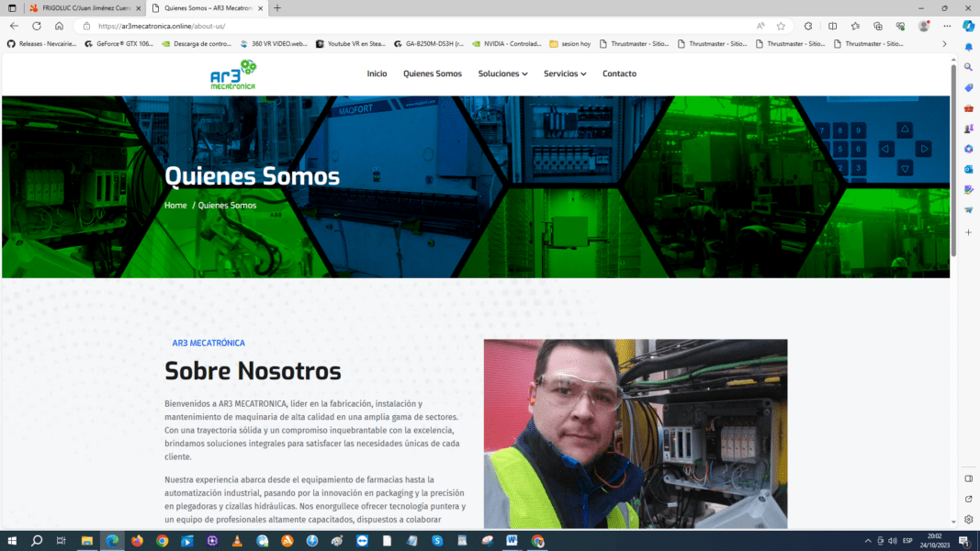980x551 pixels.
Task: Open the user profile avatar
Action: [924, 27]
